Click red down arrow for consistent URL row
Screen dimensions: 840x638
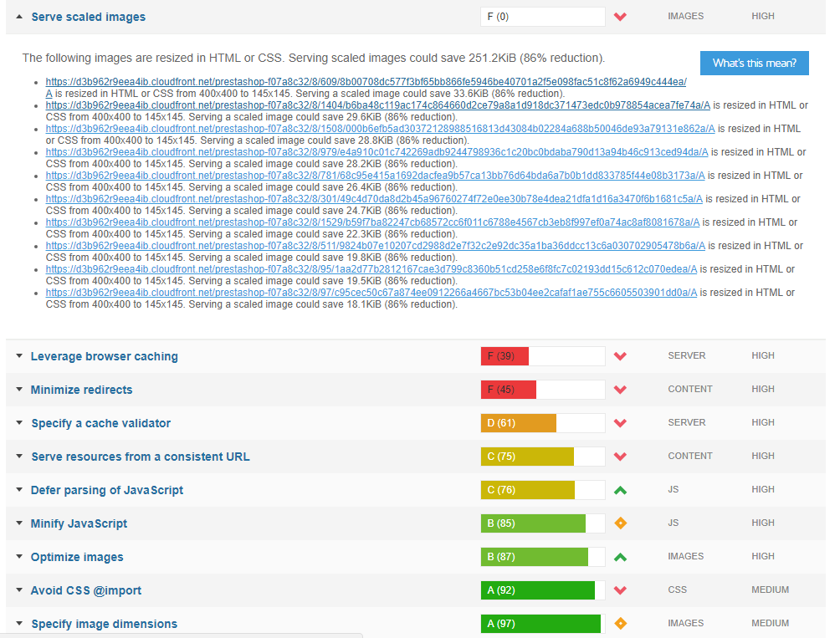[x=620, y=457]
